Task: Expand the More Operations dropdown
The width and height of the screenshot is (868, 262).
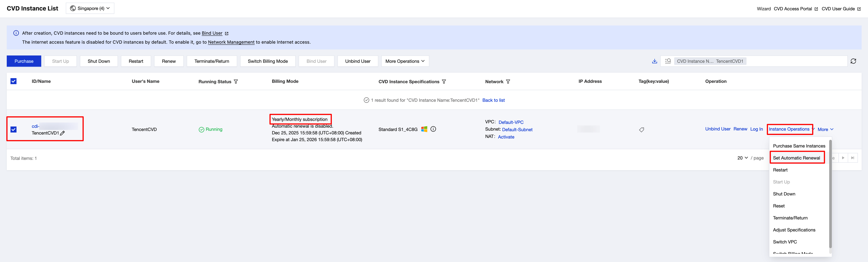Action: point(405,61)
